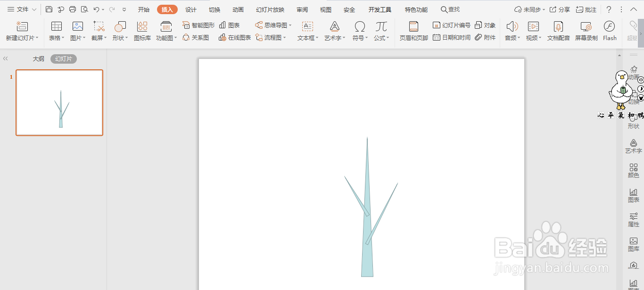Open 艺术字 panel in right sidebar

tap(634, 146)
